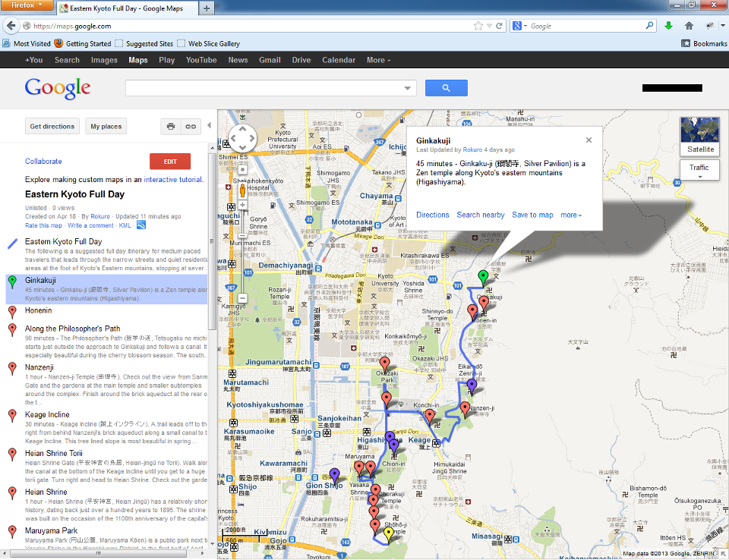Open the interactive tutorial link

click(x=172, y=179)
